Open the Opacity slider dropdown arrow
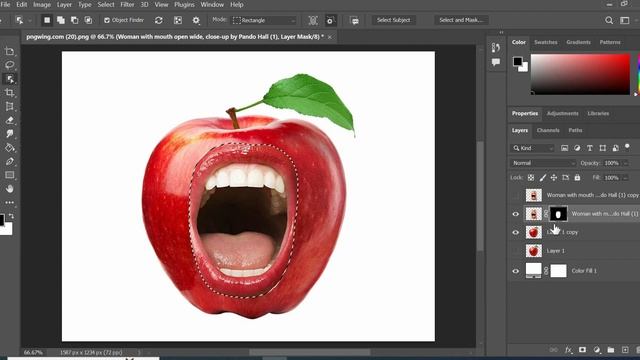Image resolution: width=640 pixels, height=360 pixels. coord(625,163)
